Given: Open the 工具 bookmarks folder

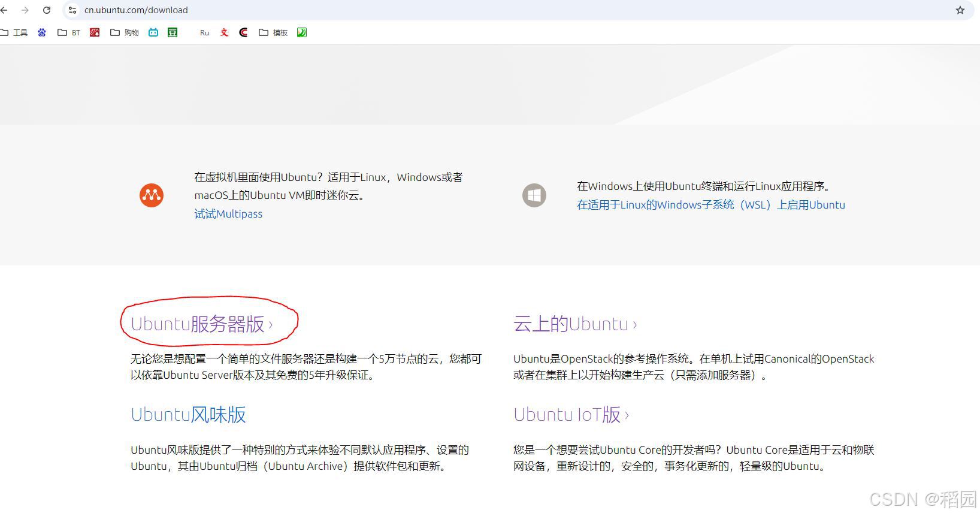Looking at the screenshot, I should point(14,32).
